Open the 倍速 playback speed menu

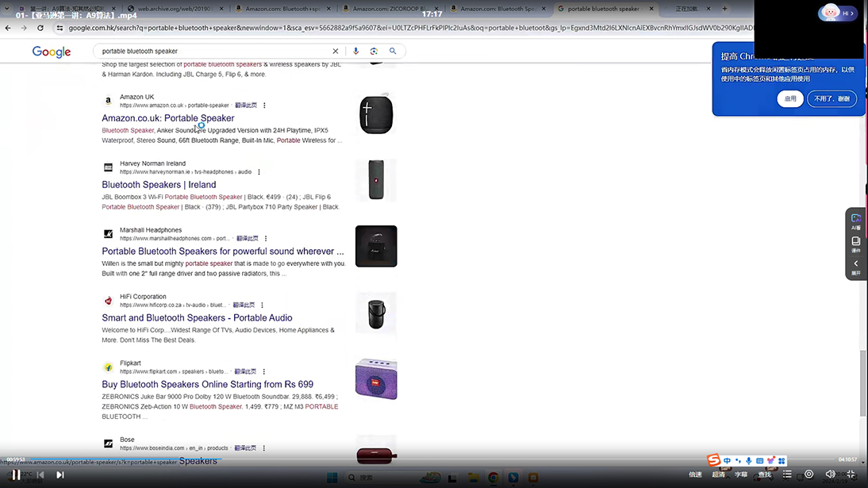(695, 475)
